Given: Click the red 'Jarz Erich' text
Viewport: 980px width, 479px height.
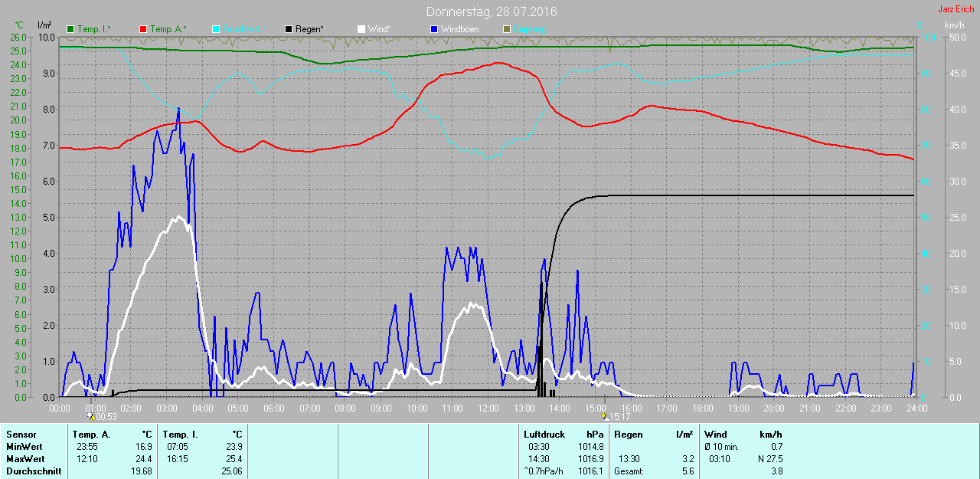Looking at the screenshot, I should pos(956,9).
